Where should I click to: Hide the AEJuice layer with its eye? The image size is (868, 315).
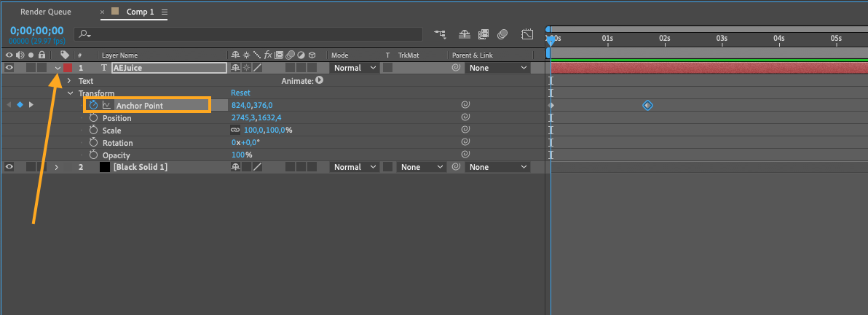(9, 68)
